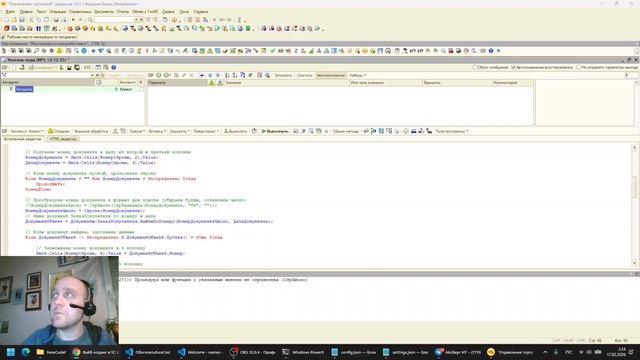Click the Очистить button
Screen dimensions: 640x360
304,75
